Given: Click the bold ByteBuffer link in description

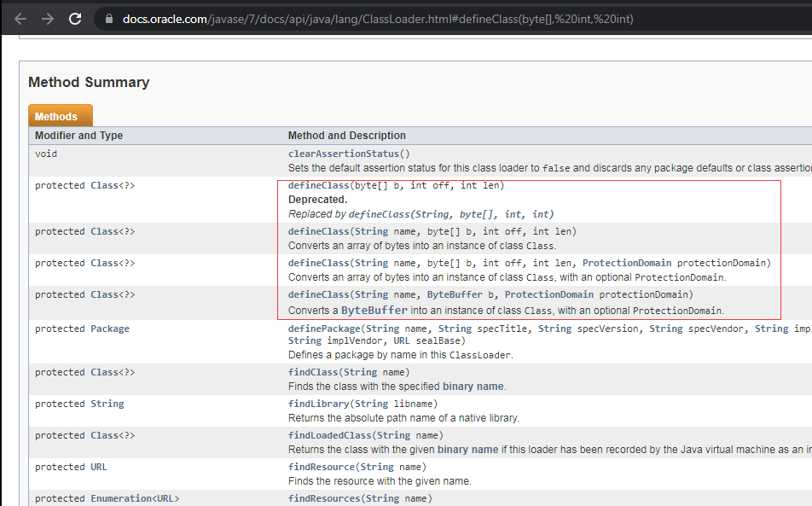Looking at the screenshot, I should [x=374, y=311].
